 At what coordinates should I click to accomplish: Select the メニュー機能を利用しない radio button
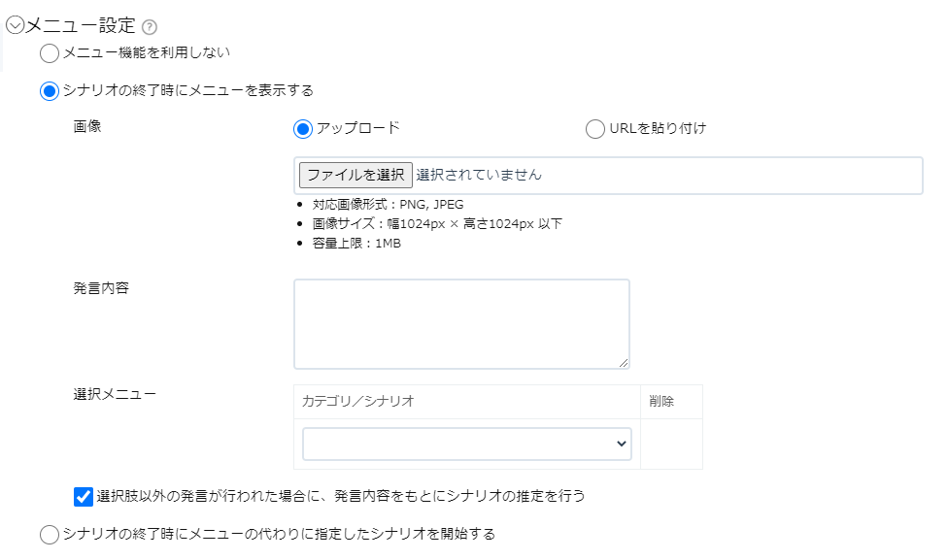(49, 53)
